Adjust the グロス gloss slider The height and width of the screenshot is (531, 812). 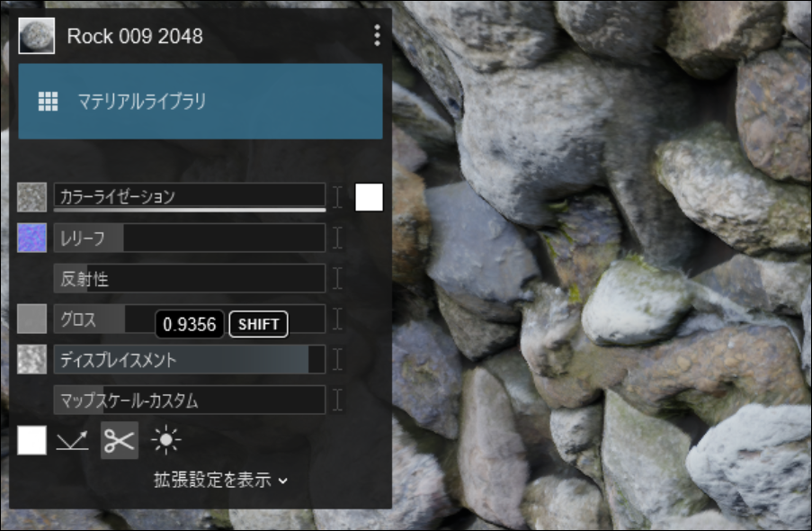[x=190, y=319]
